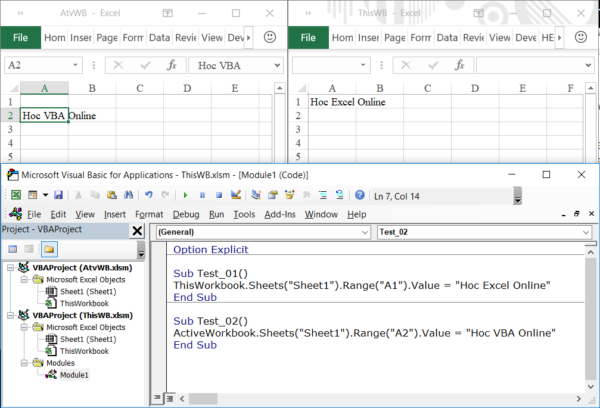Click ribbon tab scroll arrow in AtvWB window

[x=248, y=38]
